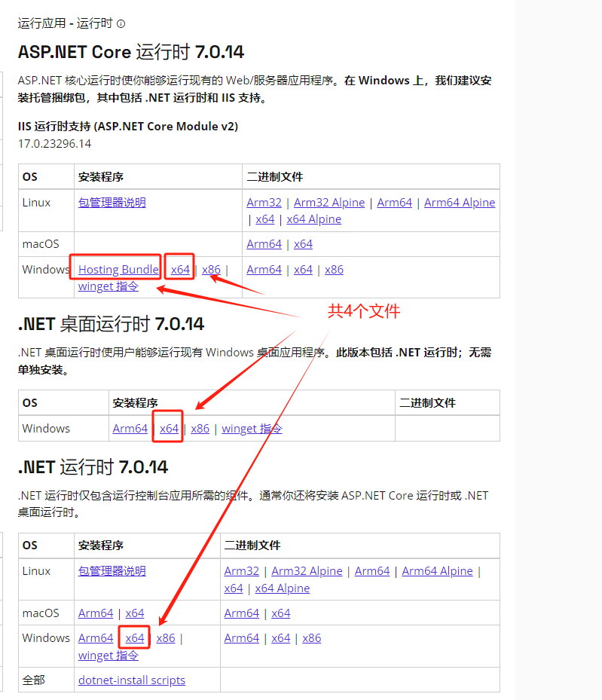Download .NET 运行时 Windows x86 installer
Image resolution: width=602 pixels, height=700 pixels.
[166, 638]
